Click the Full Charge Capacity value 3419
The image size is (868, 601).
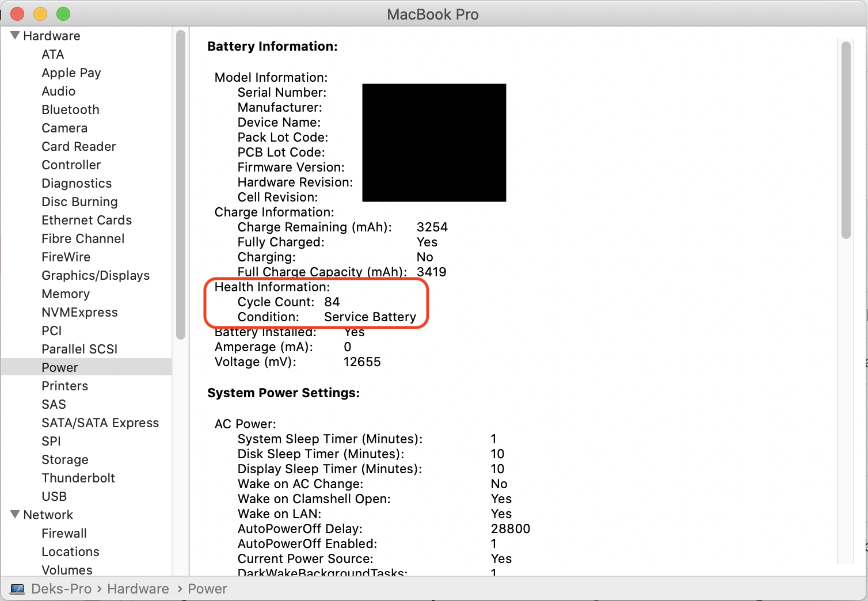pyautogui.click(x=432, y=272)
